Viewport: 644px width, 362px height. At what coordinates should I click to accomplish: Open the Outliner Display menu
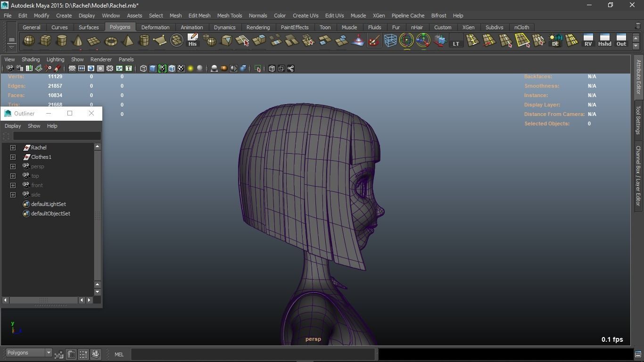tap(13, 126)
